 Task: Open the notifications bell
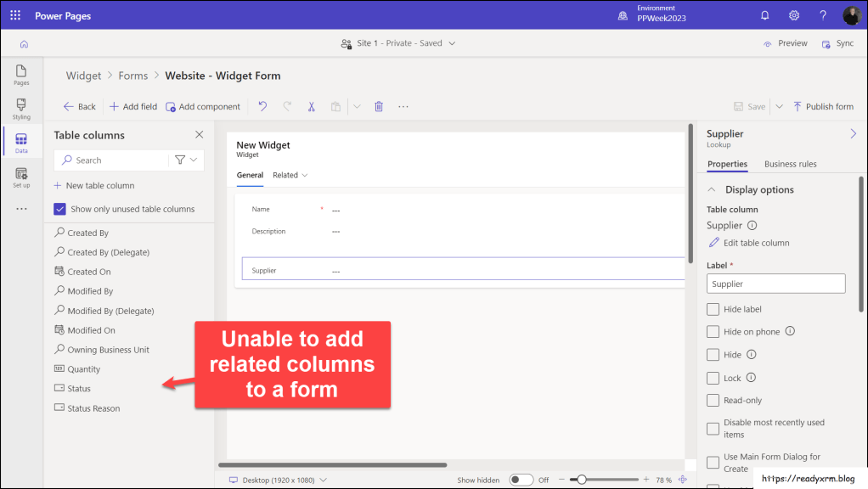(764, 15)
